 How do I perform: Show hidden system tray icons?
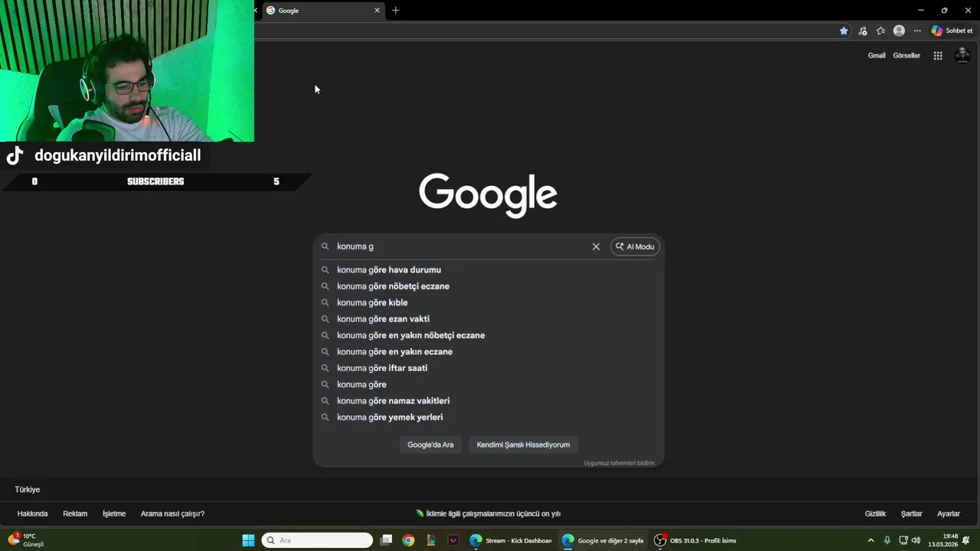(x=871, y=540)
